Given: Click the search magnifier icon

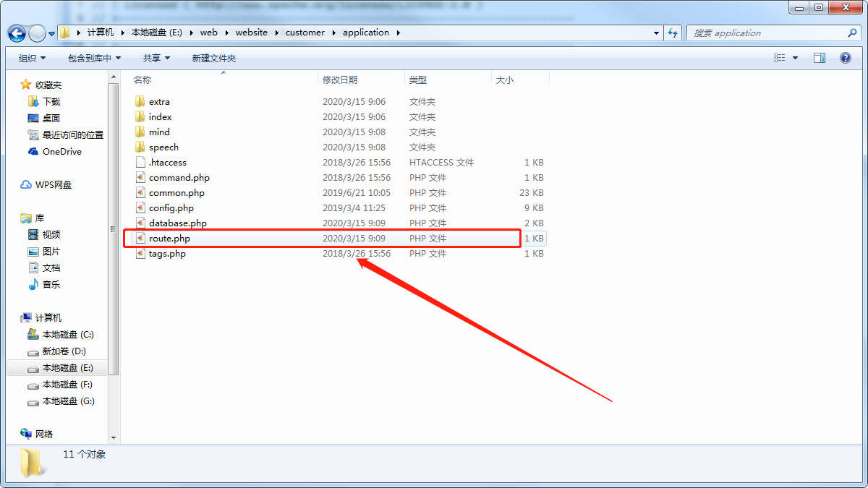Looking at the screenshot, I should point(852,33).
